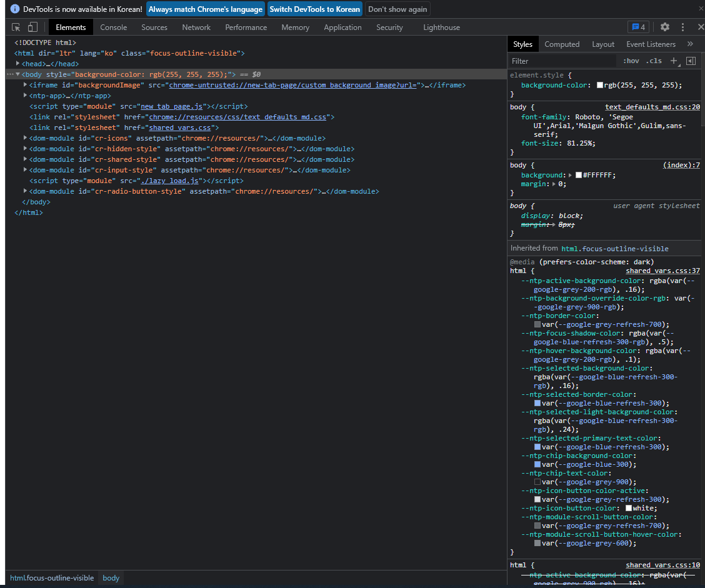Click the --ntp-chip-background-color blue swatch
705x588 pixels.
pos(537,464)
